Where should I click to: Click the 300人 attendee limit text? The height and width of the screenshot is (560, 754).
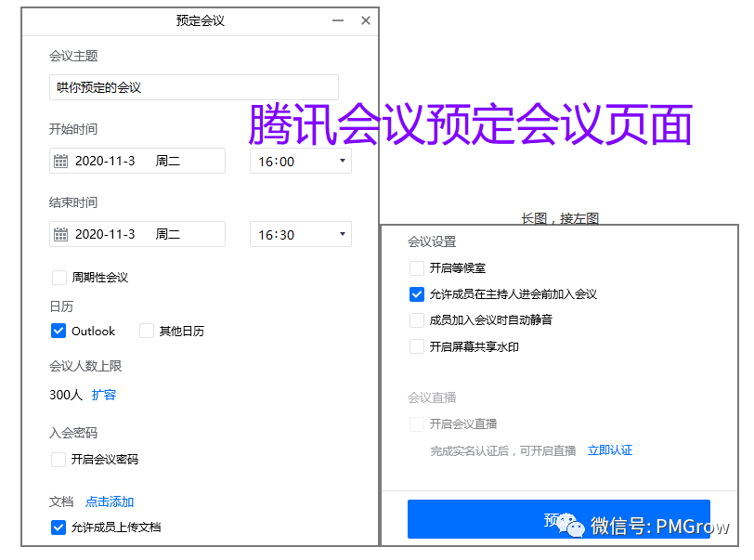point(66,395)
